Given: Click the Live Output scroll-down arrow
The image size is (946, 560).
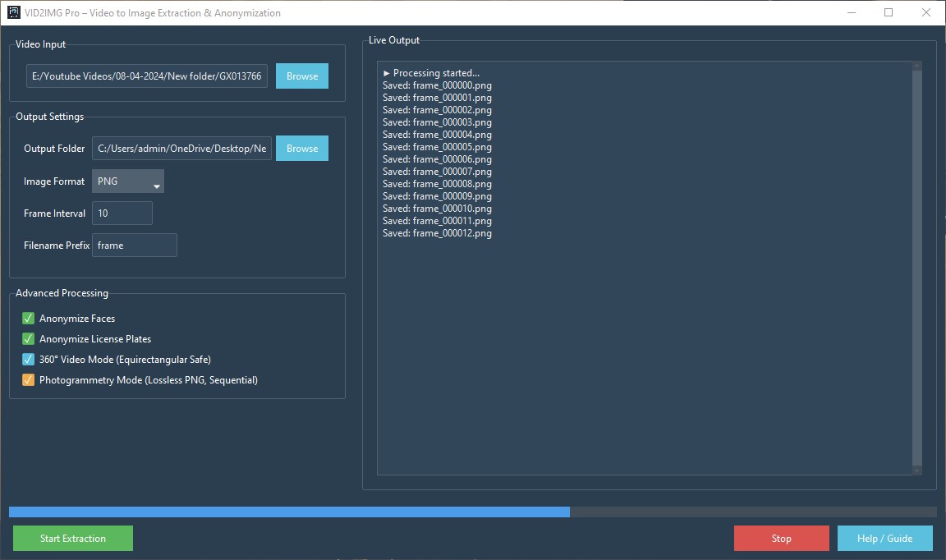Looking at the screenshot, I should [x=916, y=470].
